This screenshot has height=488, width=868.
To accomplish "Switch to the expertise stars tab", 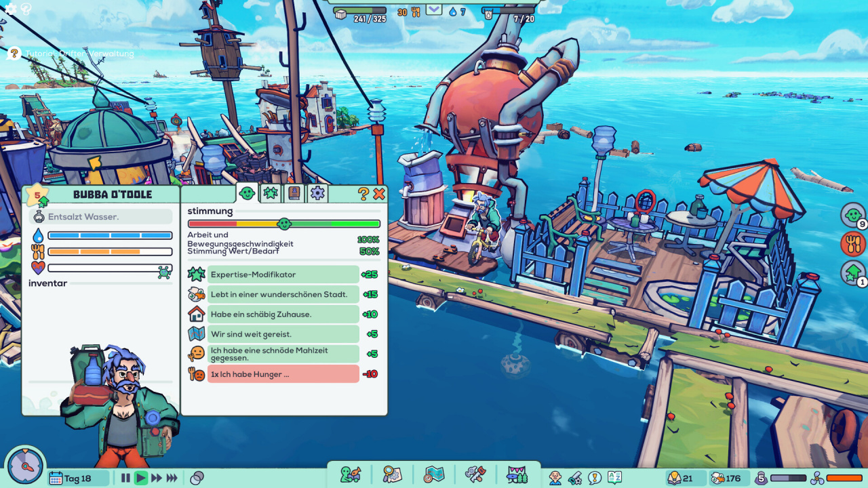I will (x=271, y=194).
